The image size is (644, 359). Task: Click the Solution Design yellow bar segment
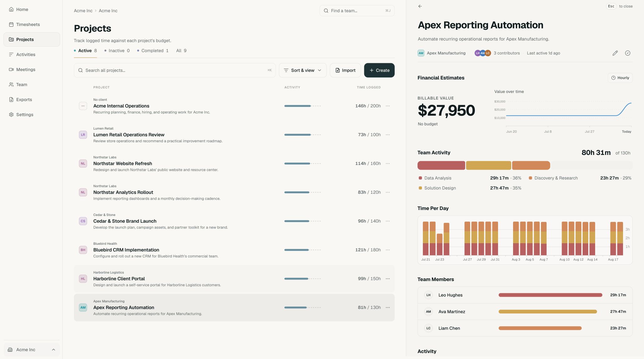point(488,165)
